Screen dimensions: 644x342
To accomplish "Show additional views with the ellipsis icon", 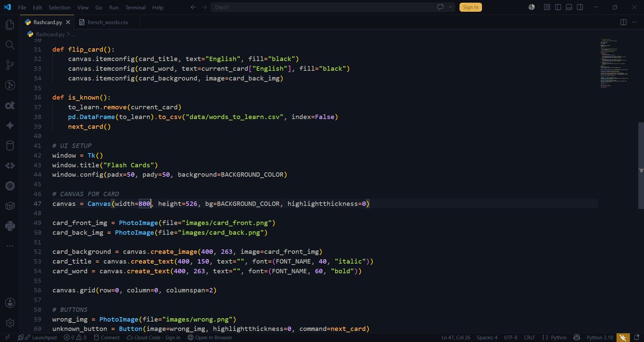I will 10,246.
